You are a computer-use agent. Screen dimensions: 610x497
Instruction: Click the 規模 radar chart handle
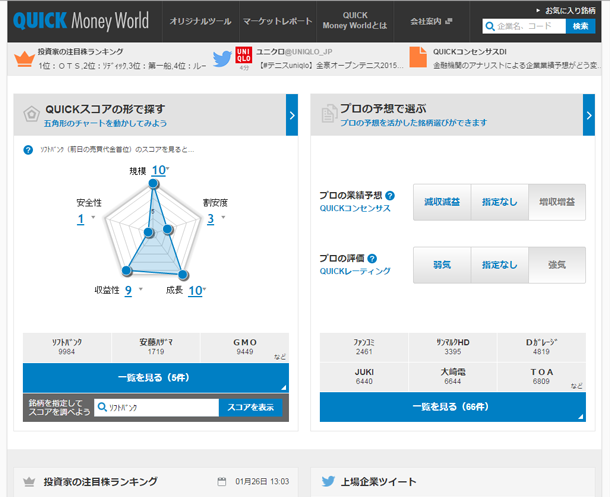click(154, 184)
